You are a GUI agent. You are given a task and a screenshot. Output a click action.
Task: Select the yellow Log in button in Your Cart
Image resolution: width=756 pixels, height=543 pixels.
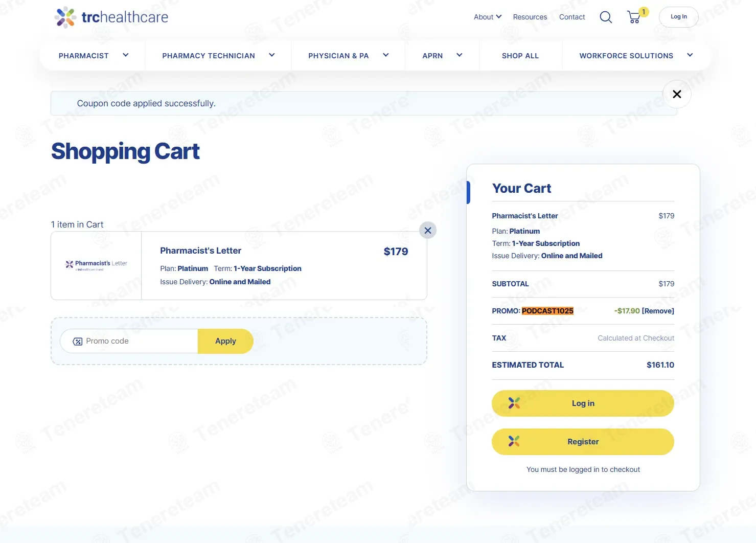[583, 403]
